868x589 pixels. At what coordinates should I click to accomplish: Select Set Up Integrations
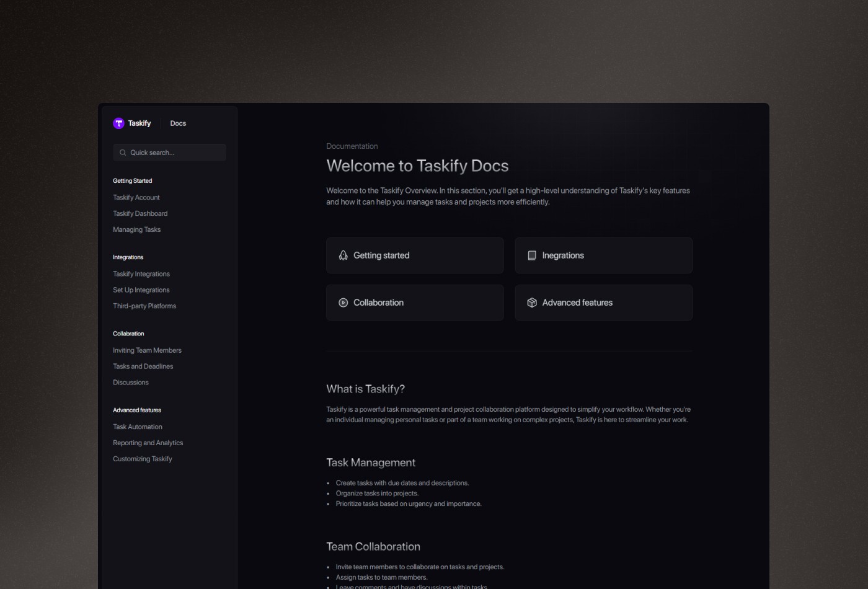point(141,290)
